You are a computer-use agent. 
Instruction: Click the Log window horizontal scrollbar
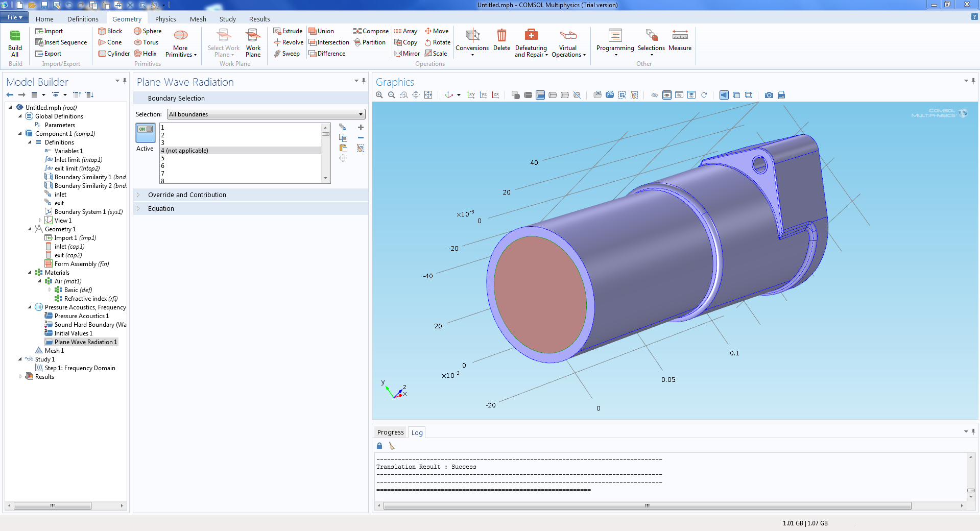click(x=647, y=506)
